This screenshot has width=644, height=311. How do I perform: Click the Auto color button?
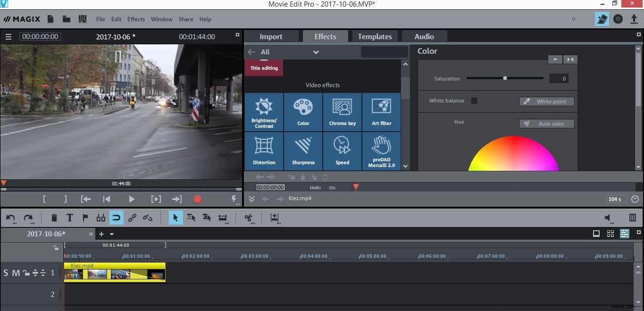pyautogui.click(x=546, y=123)
